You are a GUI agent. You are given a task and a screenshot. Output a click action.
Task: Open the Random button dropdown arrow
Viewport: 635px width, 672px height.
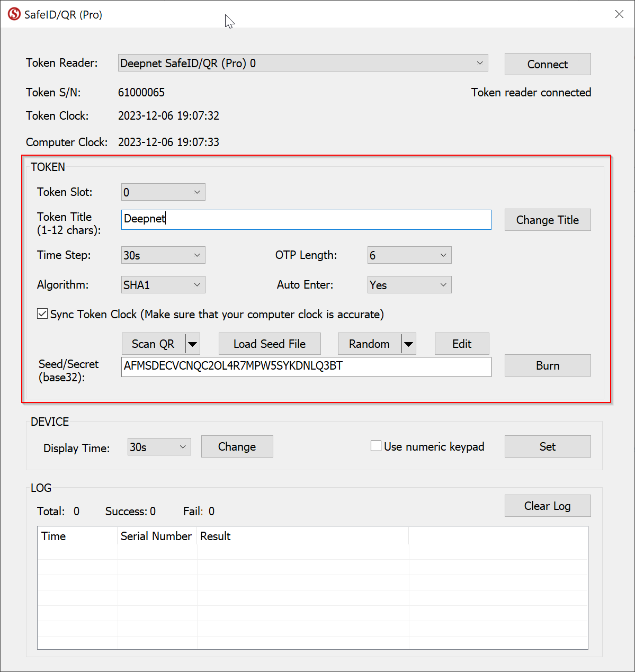pos(408,344)
